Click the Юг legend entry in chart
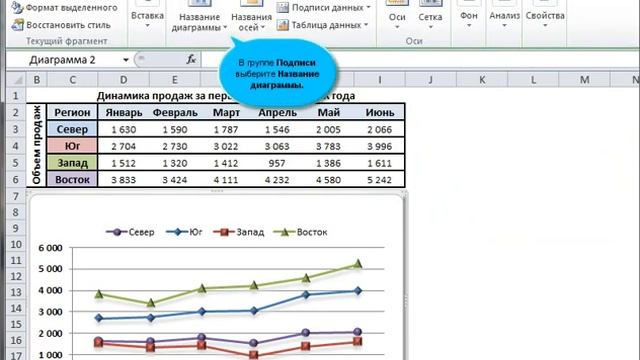640x360 pixels. [x=184, y=232]
